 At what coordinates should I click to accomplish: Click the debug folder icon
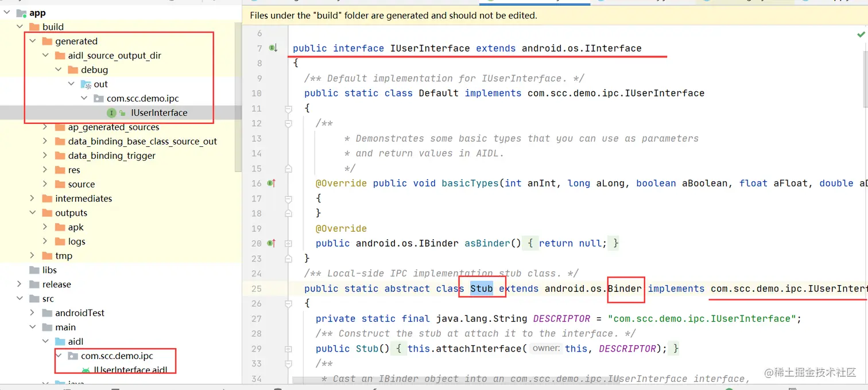(72, 70)
